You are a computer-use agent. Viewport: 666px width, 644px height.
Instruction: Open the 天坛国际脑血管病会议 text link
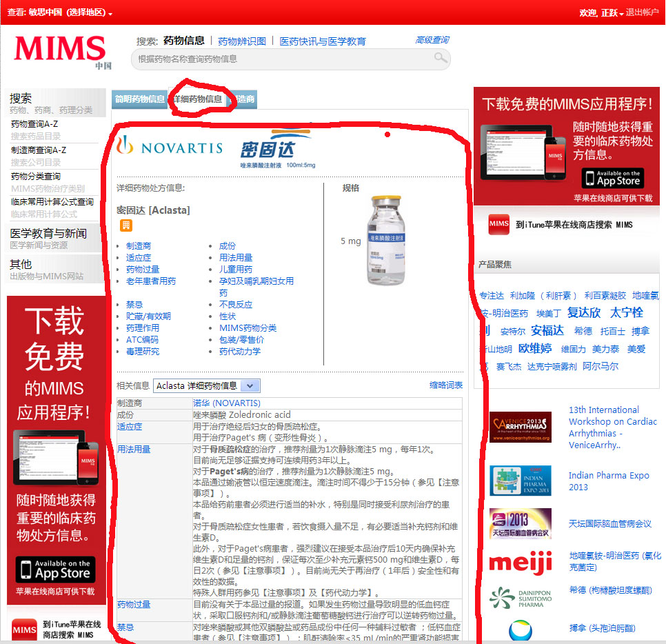(x=610, y=524)
